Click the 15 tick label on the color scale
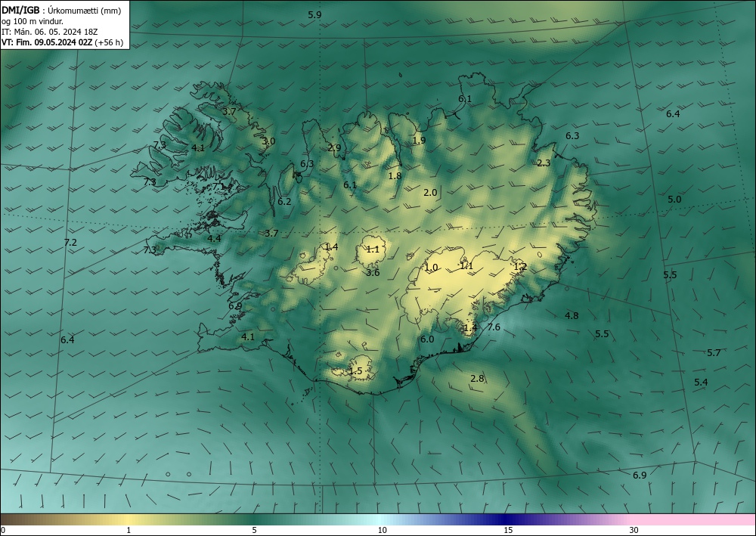The height and width of the screenshot is (536, 756). point(508,530)
